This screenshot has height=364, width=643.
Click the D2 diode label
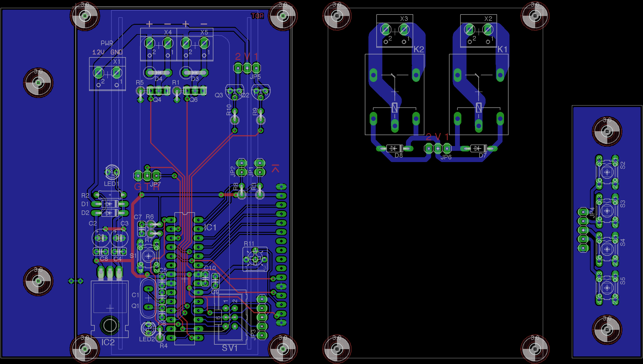[85, 213]
